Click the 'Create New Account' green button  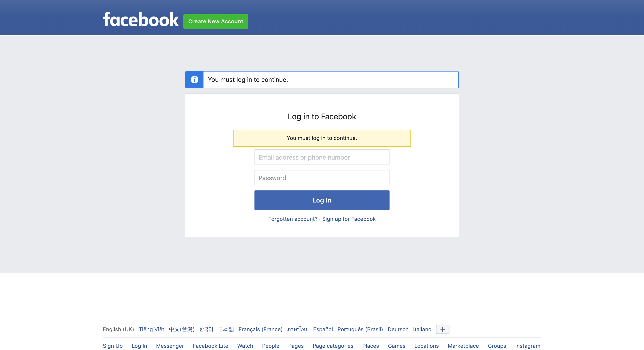click(215, 21)
